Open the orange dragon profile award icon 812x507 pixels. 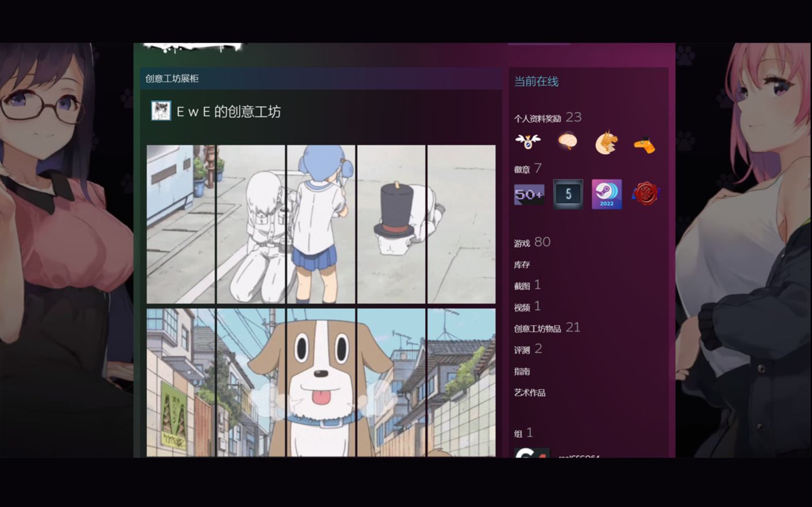606,142
